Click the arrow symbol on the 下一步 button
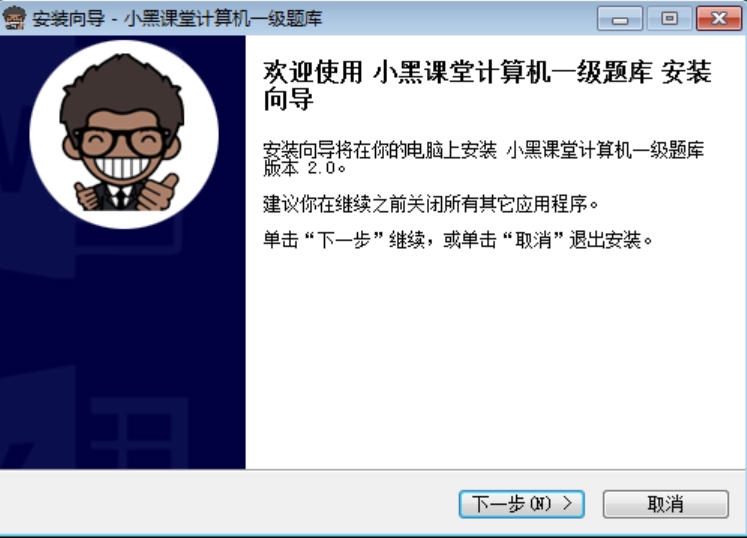The height and width of the screenshot is (538, 747). point(567,503)
